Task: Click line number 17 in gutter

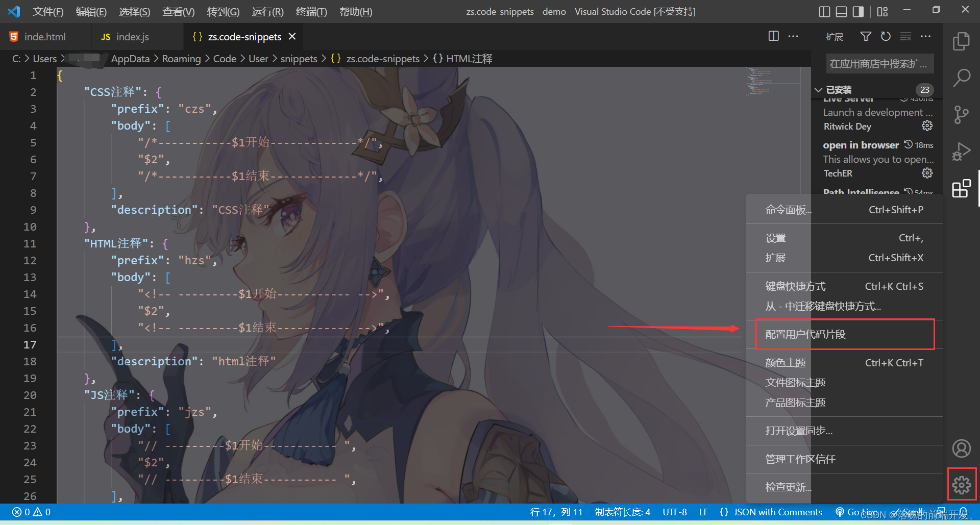Action: [30, 344]
